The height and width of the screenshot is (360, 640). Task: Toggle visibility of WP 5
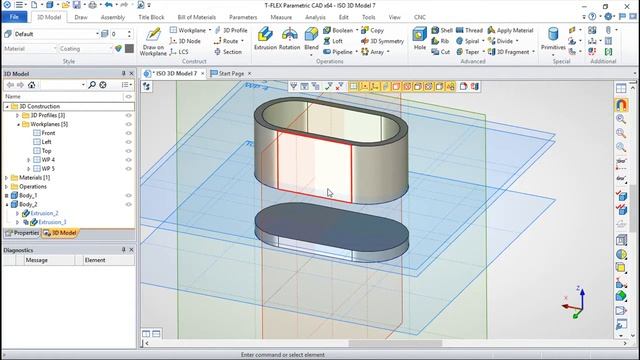[129, 169]
